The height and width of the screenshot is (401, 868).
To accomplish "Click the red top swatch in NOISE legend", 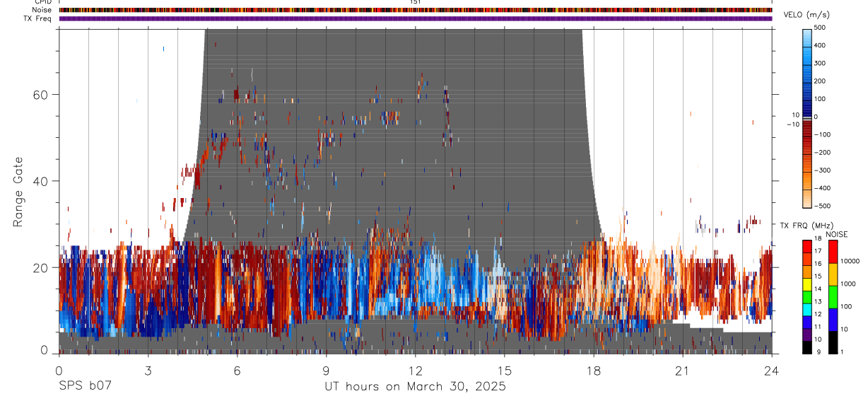I will point(831,252).
